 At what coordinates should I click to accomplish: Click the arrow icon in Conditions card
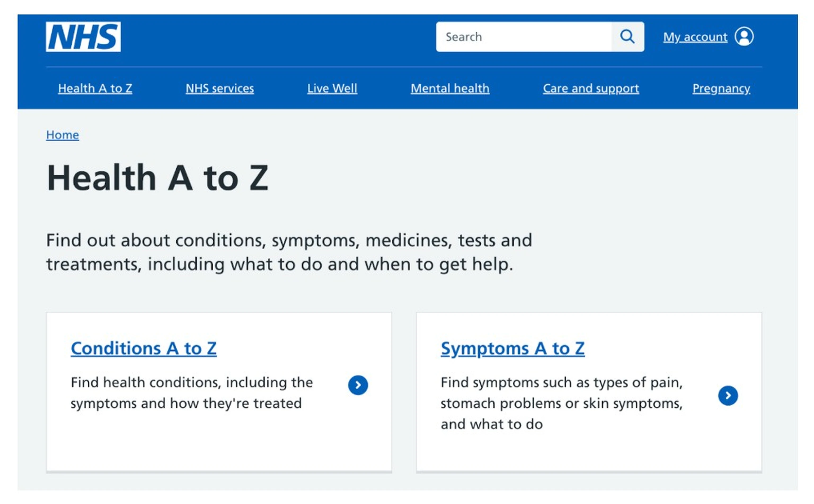(x=358, y=385)
